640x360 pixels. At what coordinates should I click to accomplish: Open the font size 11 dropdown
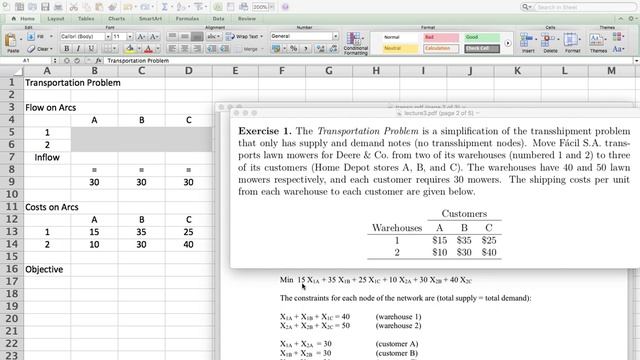pos(129,37)
